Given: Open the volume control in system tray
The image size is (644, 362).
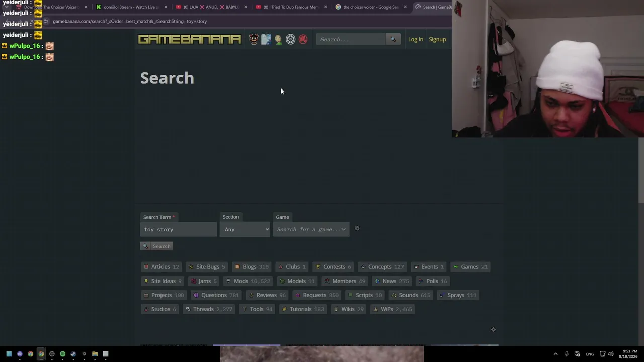Looking at the screenshot, I should pos(611,354).
